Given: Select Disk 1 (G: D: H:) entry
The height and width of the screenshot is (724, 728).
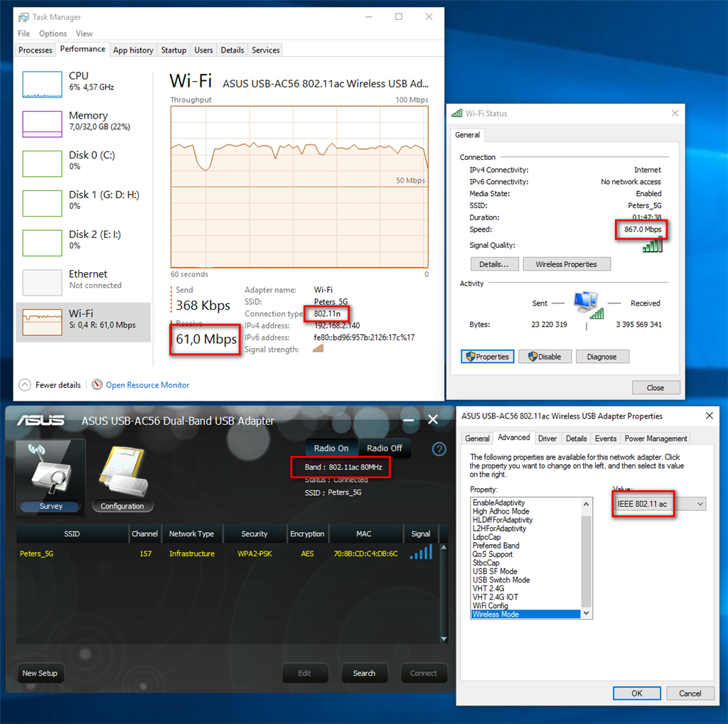Looking at the screenshot, I should (x=84, y=202).
